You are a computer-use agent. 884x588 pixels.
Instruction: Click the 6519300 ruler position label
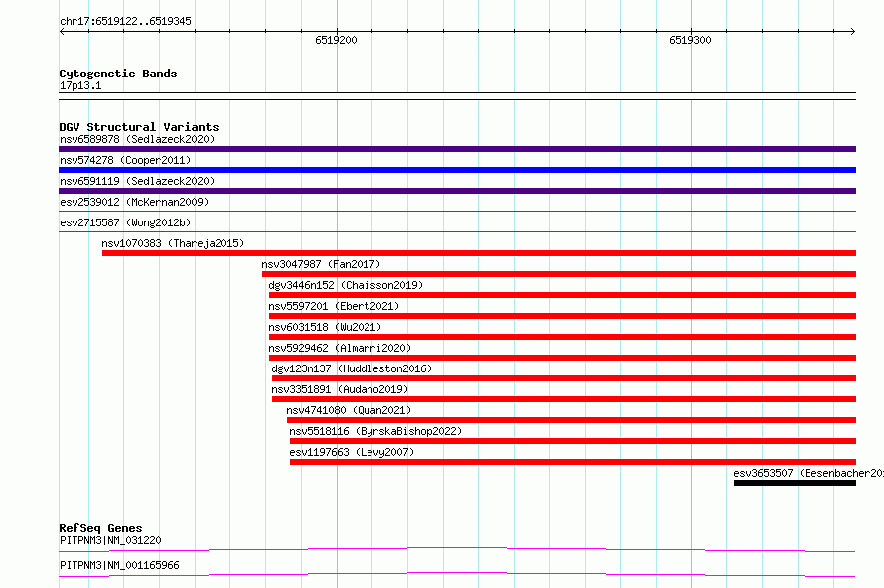pos(690,40)
